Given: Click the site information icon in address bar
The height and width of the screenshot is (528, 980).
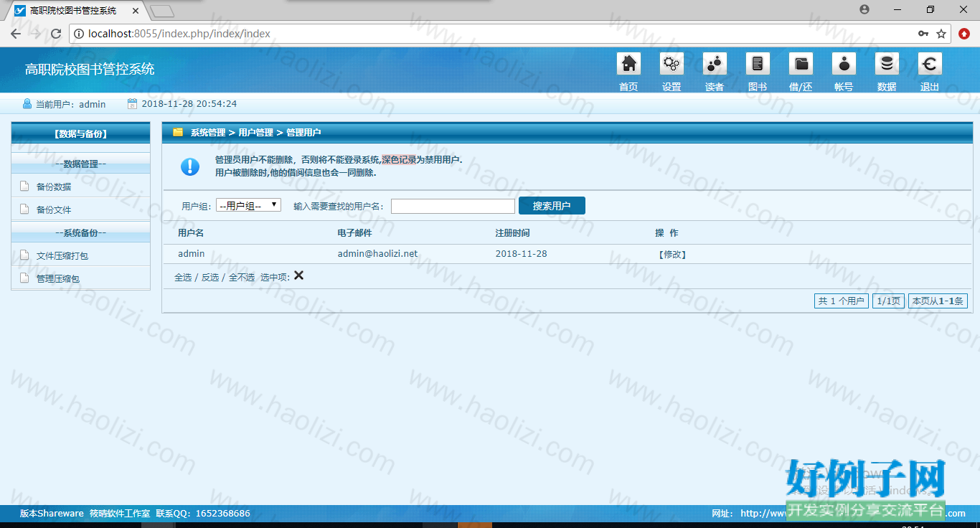Looking at the screenshot, I should click(x=78, y=34).
